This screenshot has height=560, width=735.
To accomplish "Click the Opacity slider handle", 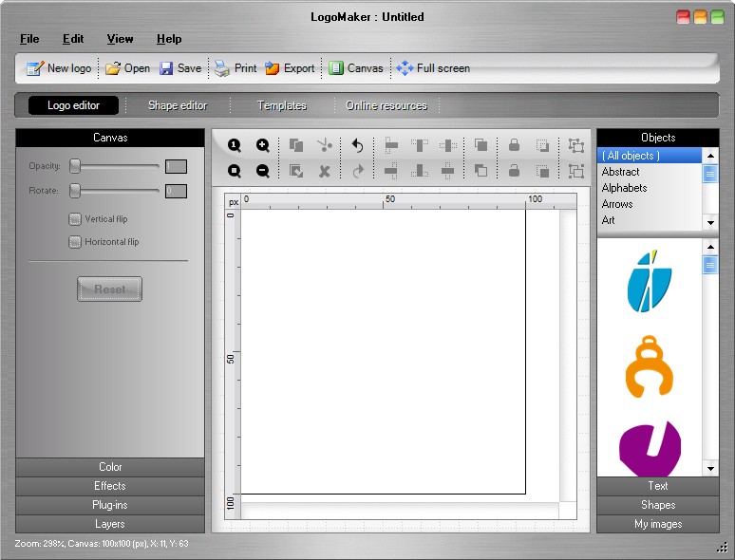I will pyautogui.click(x=75, y=166).
